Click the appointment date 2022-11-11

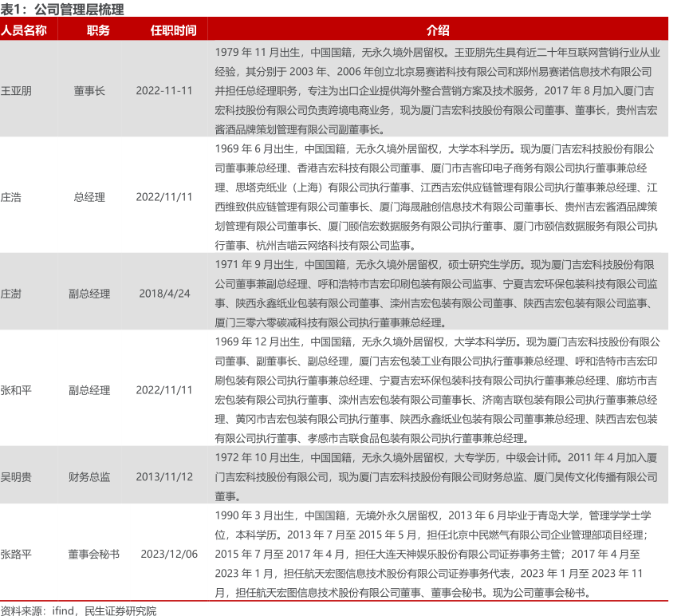click(164, 90)
